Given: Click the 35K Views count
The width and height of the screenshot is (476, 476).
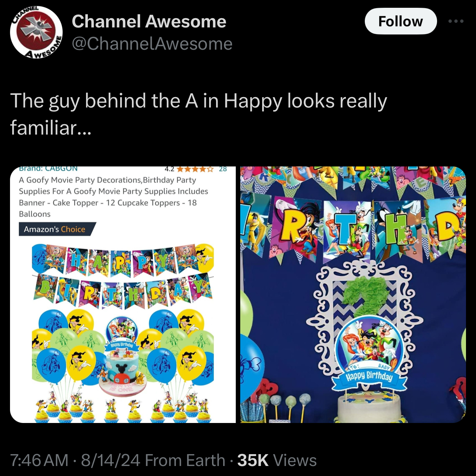Looking at the screenshot, I should (277, 460).
